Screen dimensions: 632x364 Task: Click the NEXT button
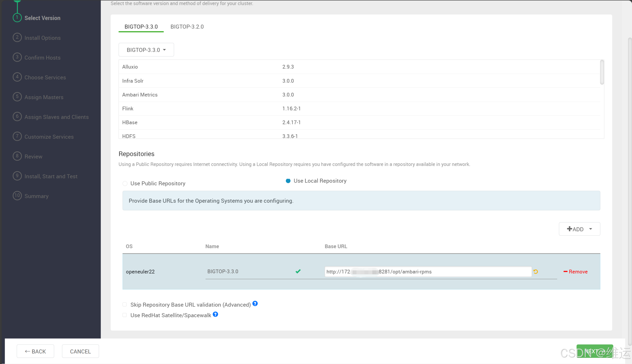(x=594, y=351)
